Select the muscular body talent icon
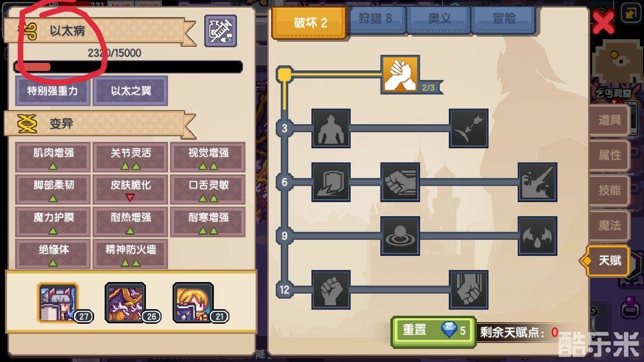This screenshot has width=644, height=362. pos(331,128)
